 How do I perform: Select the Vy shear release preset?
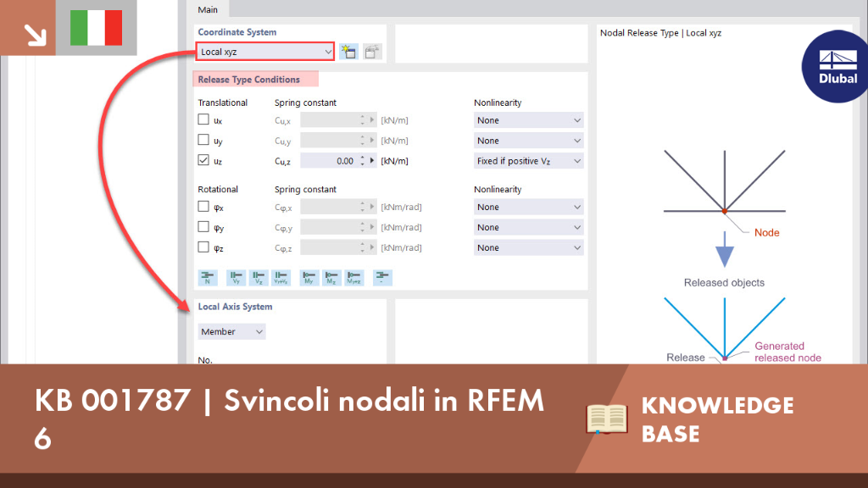click(x=236, y=277)
